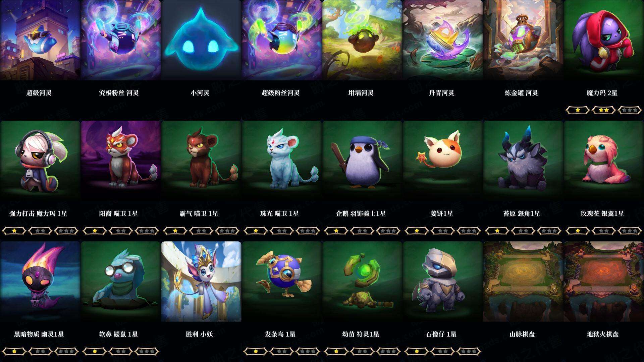Click the 究极粉丝 河灵 label
This screenshot has width=644, height=362.
tap(119, 93)
